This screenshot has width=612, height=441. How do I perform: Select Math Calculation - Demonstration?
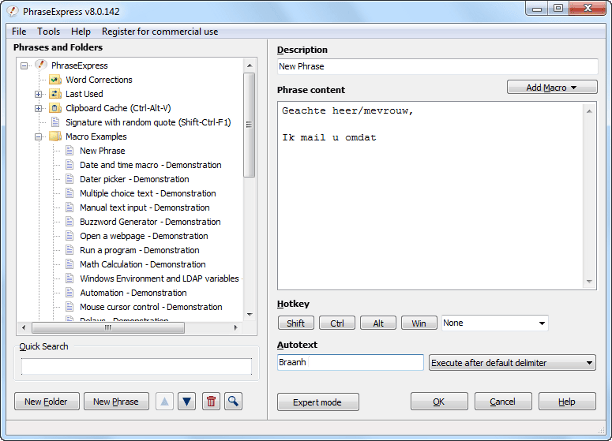coord(142,264)
